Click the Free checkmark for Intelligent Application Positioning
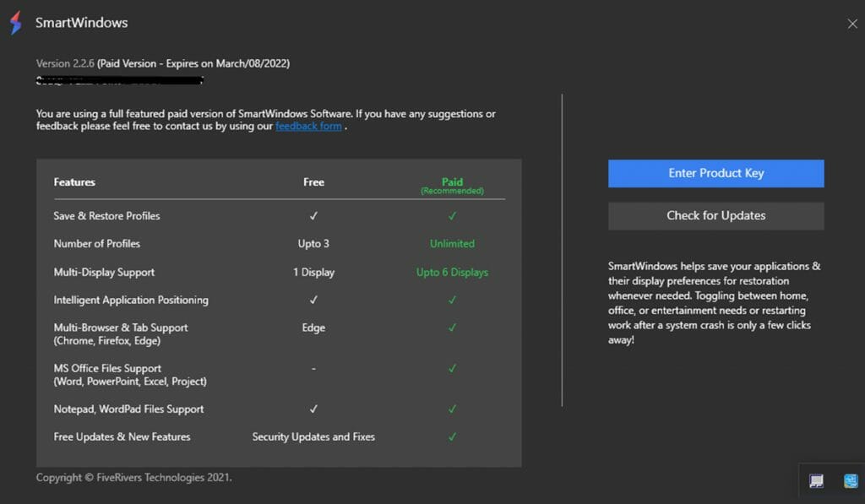Viewport: 865px width, 504px height. [x=313, y=300]
